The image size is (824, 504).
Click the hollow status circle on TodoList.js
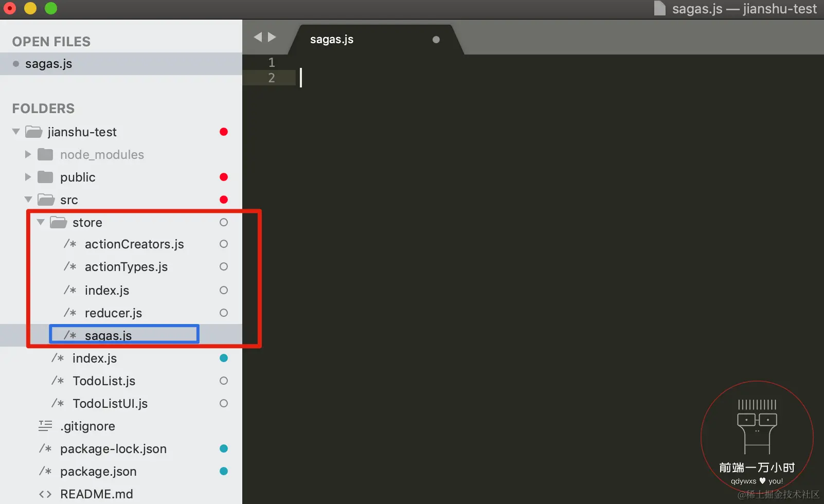(224, 381)
